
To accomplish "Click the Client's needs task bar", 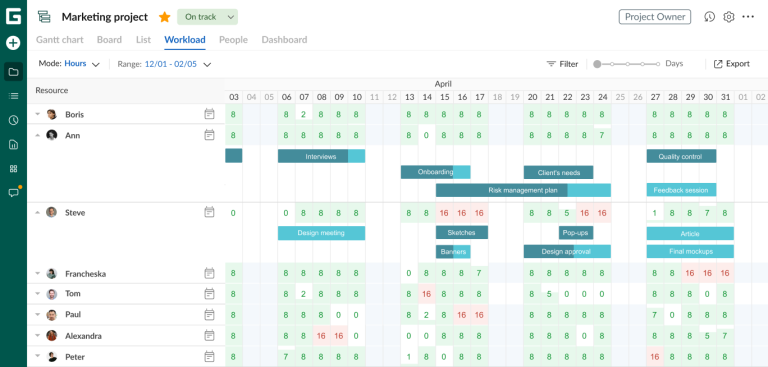I will pyautogui.click(x=558, y=172).
